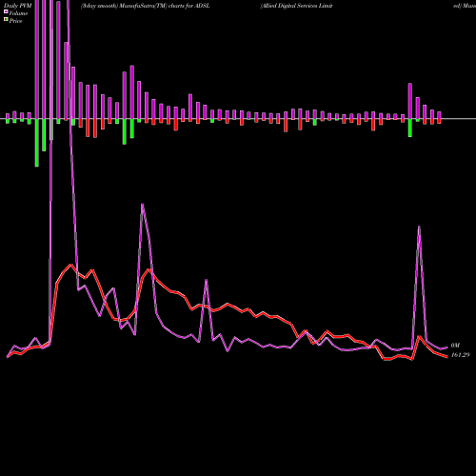Select the 'Price' legend label
Screen dimensions: 476x476
click(x=15, y=21)
